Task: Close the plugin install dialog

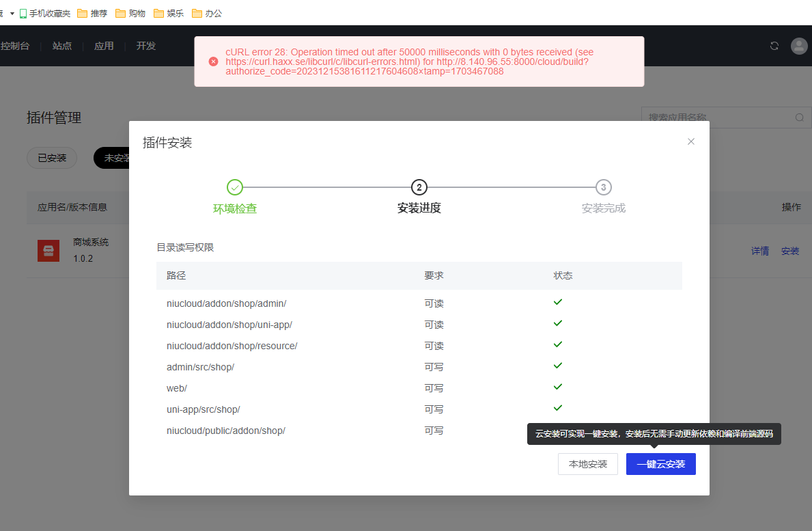Action: tap(690, 141)
